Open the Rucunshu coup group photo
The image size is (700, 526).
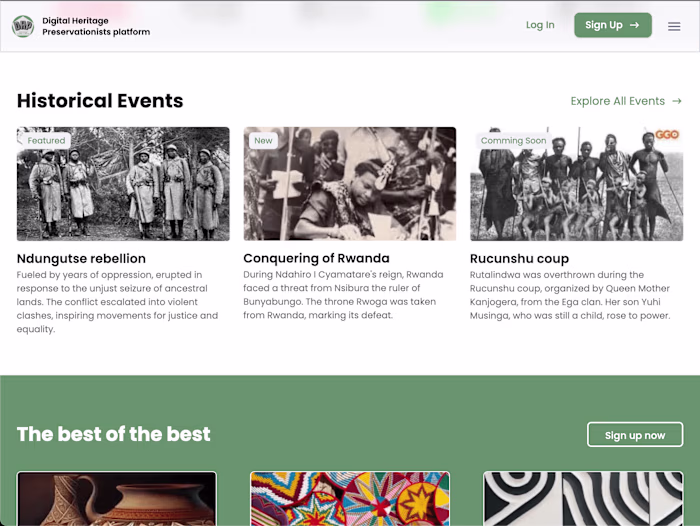(577, 185)
